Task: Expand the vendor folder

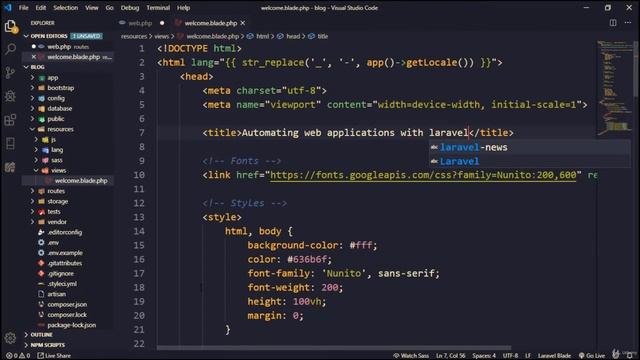Action: 57,222
